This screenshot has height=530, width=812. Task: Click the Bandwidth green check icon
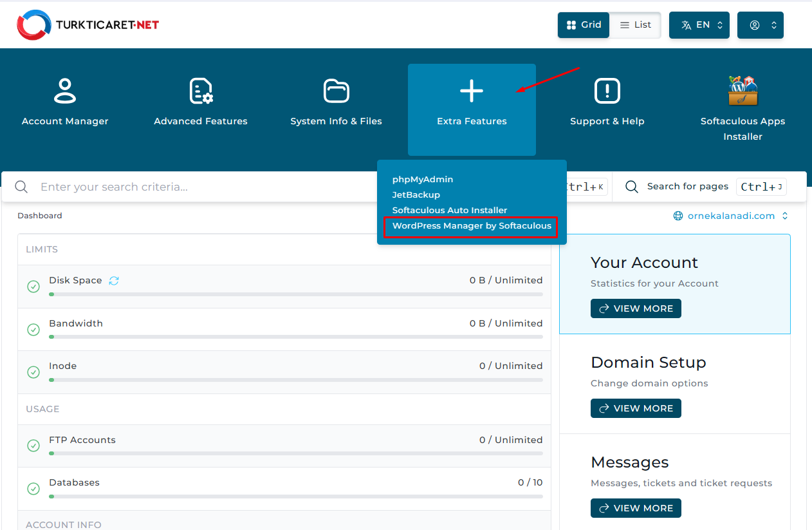click(x=33, y=330)
